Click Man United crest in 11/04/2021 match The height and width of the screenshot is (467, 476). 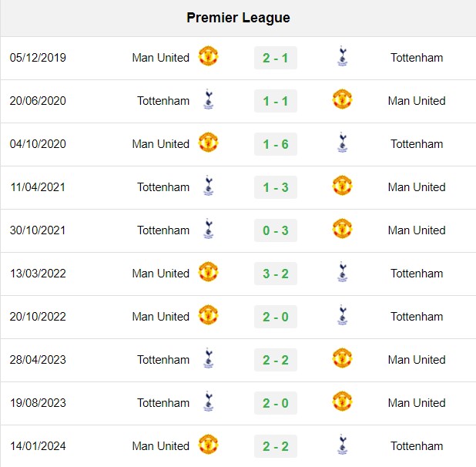pos(343,185)
